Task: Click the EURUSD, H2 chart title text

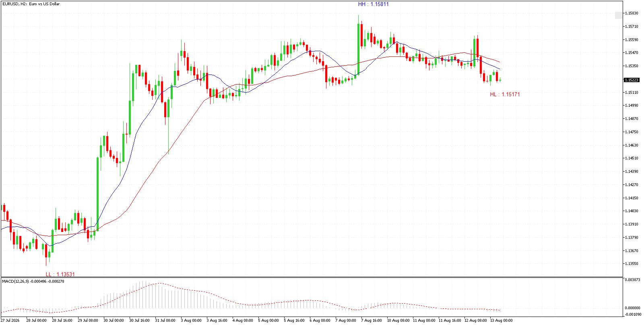Action: pyautogui.click(x=31, y=4)
